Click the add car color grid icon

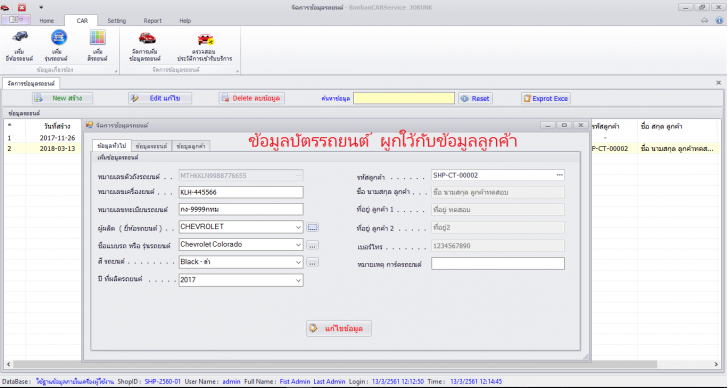click(x=98, y=37)
